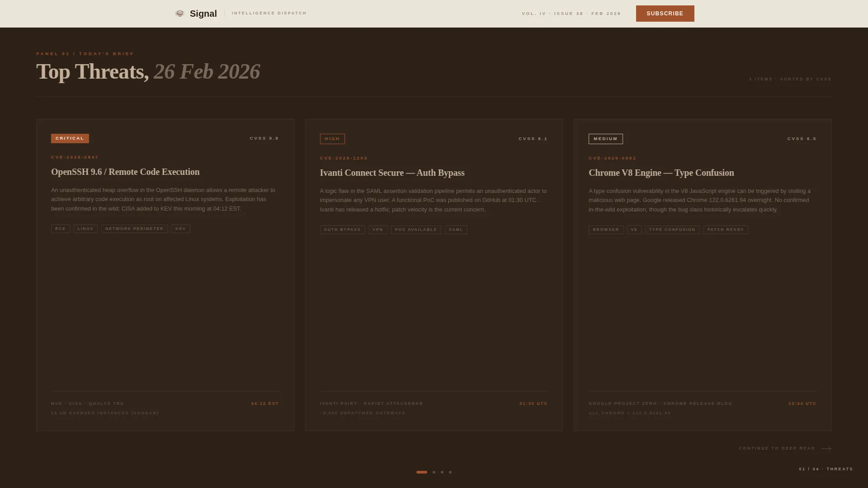Click the CVSS 8.1 score
868x488 pixels.
pos(533,139)
